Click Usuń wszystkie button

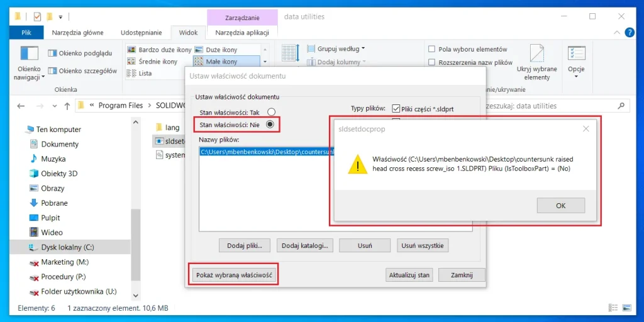423,246
